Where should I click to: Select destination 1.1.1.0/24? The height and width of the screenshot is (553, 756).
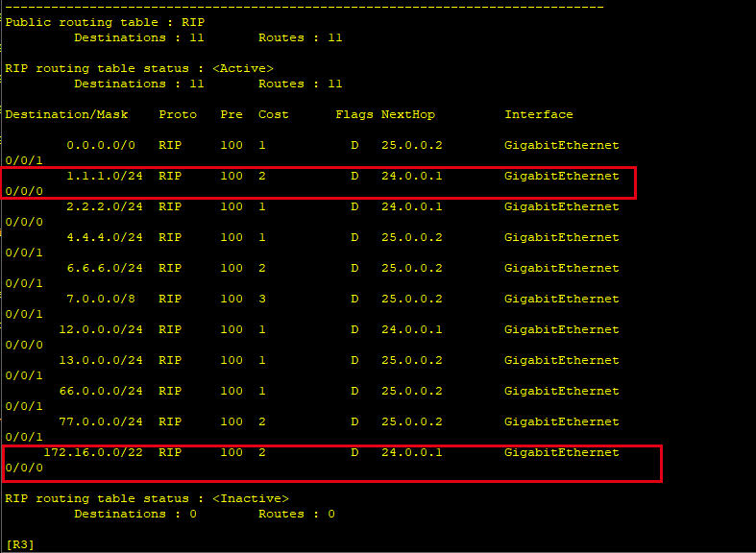pos(105,177)
